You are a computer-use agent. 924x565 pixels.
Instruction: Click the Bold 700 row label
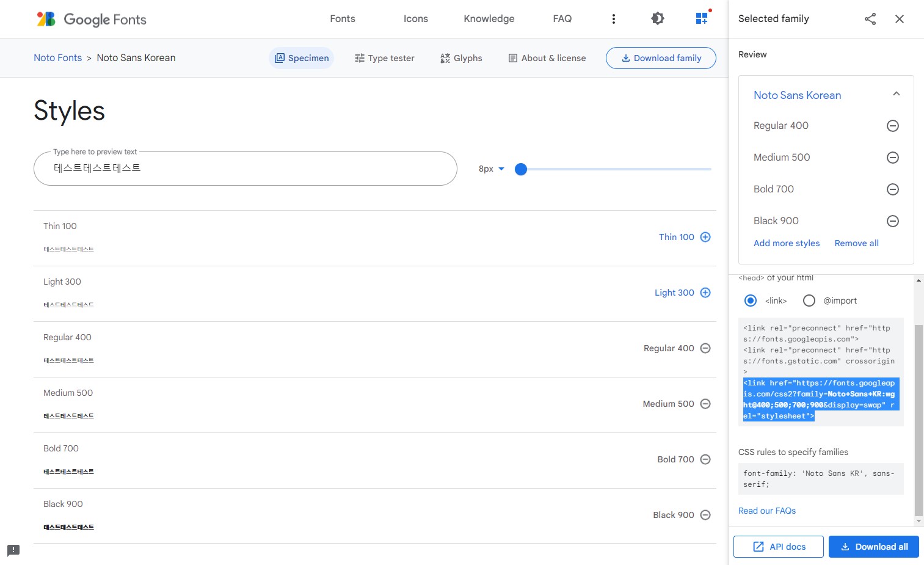[x=61, y=448]
